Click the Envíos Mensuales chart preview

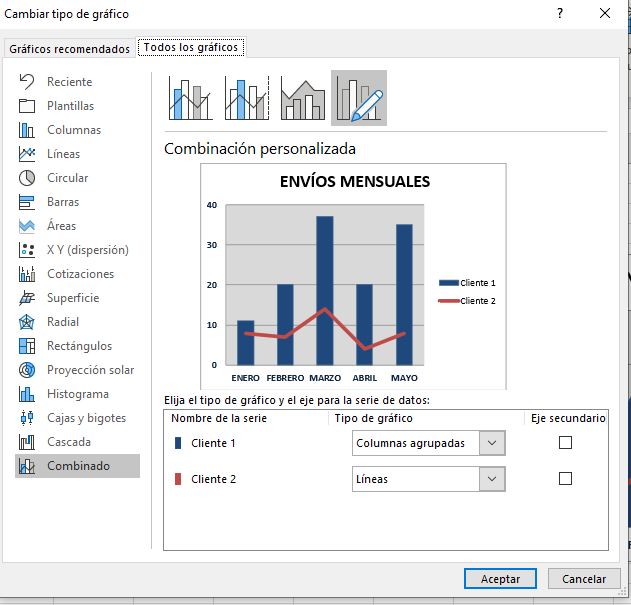pyautogui.click(x=354, y=276)
